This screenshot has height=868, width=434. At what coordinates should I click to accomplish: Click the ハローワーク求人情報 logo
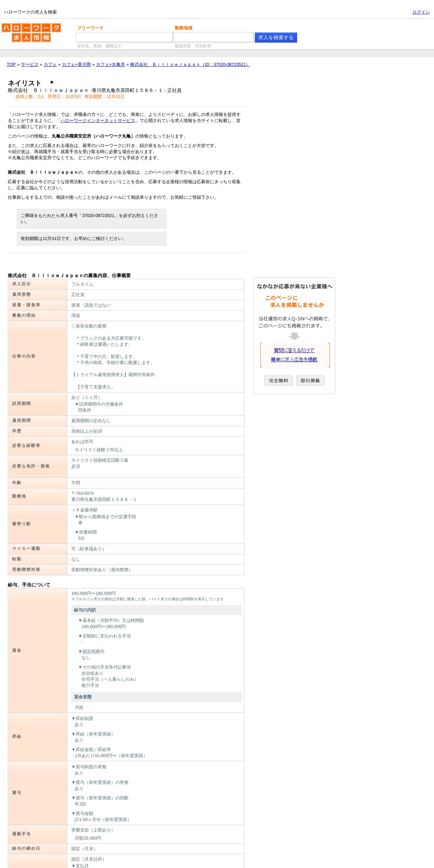(31, 32)
